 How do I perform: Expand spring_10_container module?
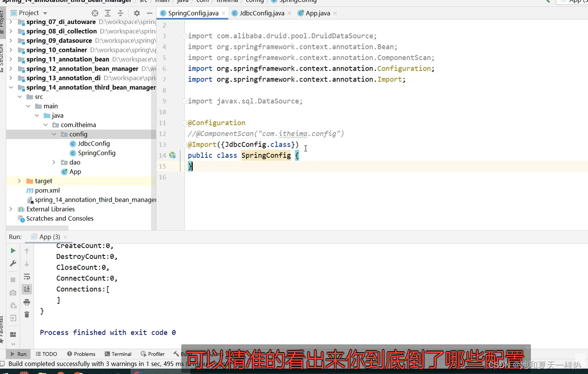10,50
